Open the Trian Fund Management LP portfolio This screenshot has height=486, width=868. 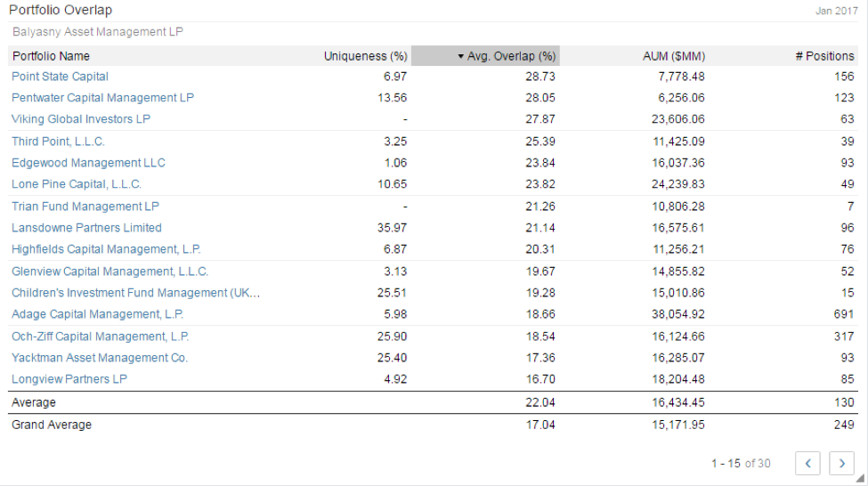tap(85, 207)
